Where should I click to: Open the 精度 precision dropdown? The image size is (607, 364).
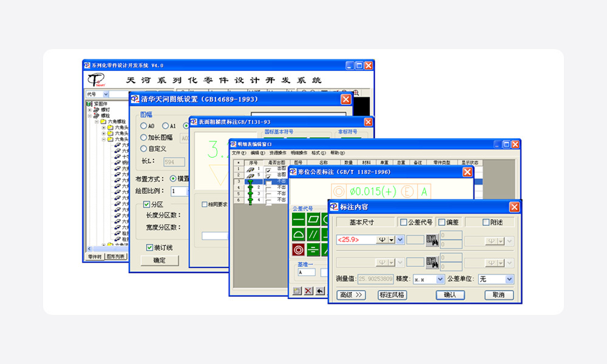point(440,279)
